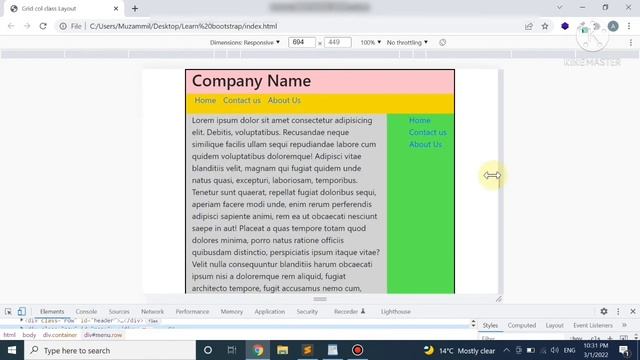Open the Recorder tab

349,311
